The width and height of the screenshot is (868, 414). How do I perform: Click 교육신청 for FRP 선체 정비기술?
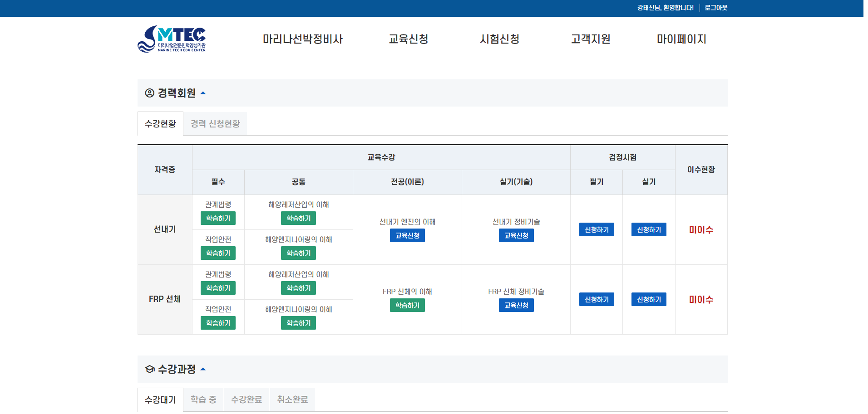(x=516, y=305)
